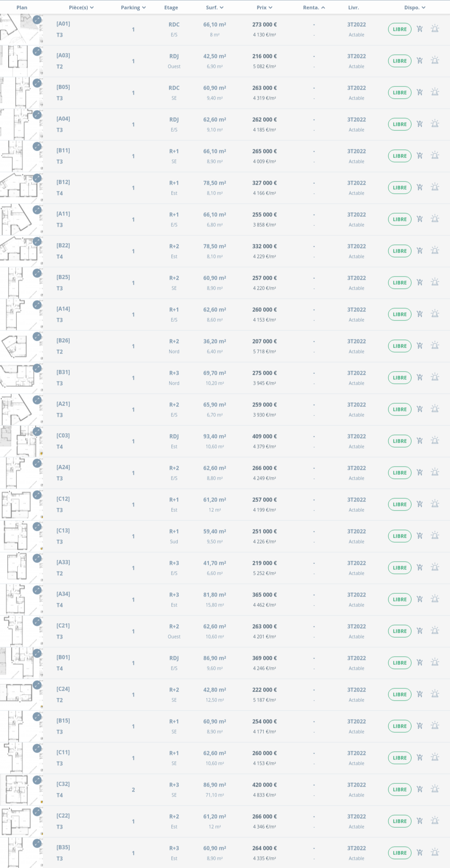
Task: Enlarge the plan of lot B05
Action: coord(37,83)
